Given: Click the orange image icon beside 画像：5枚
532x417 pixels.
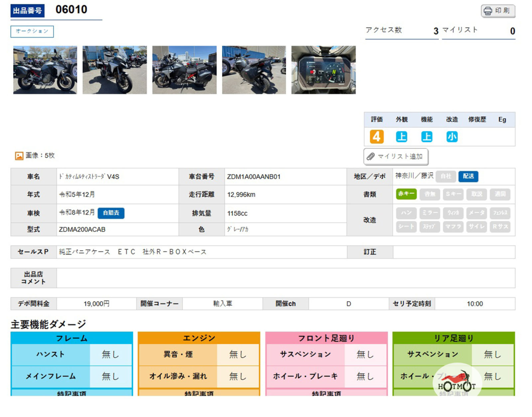Looking at the screenshot, I should (19, 156).
